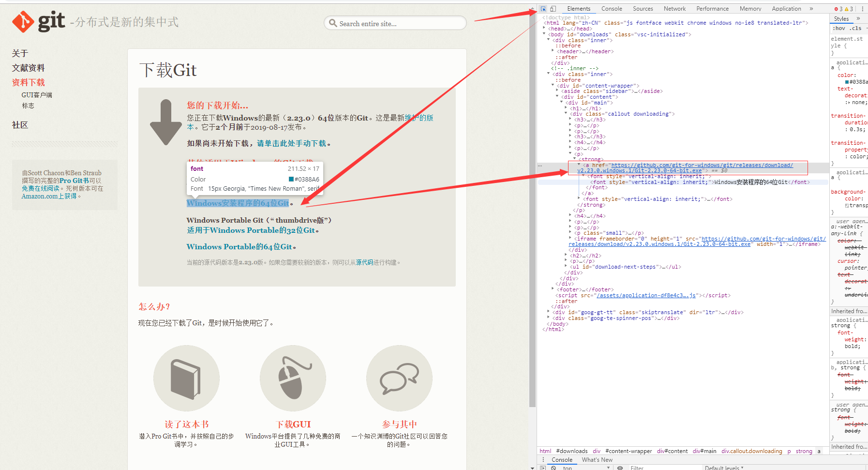Open the Application tab
This screenshot has height=470, width=868.
point(786,9)
